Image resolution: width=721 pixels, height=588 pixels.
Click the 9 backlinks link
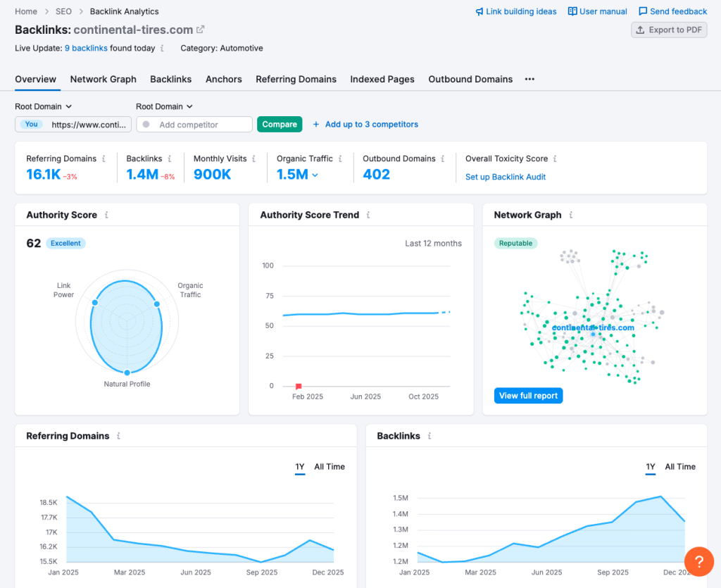coord(86,48)
